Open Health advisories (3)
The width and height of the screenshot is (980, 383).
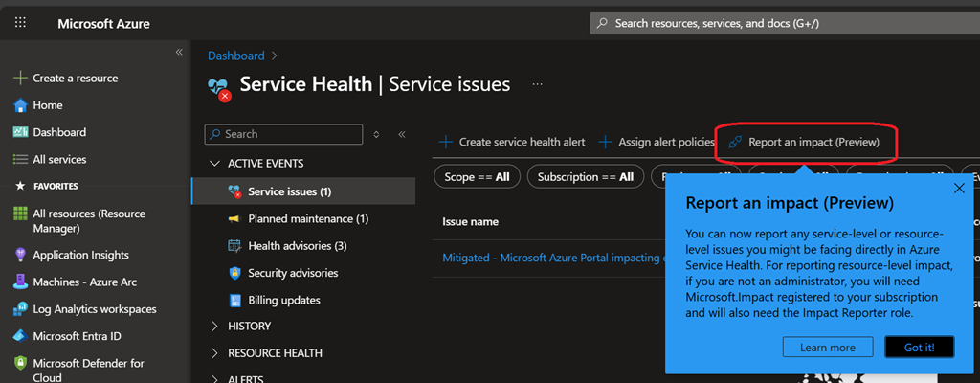pos(297,246)
